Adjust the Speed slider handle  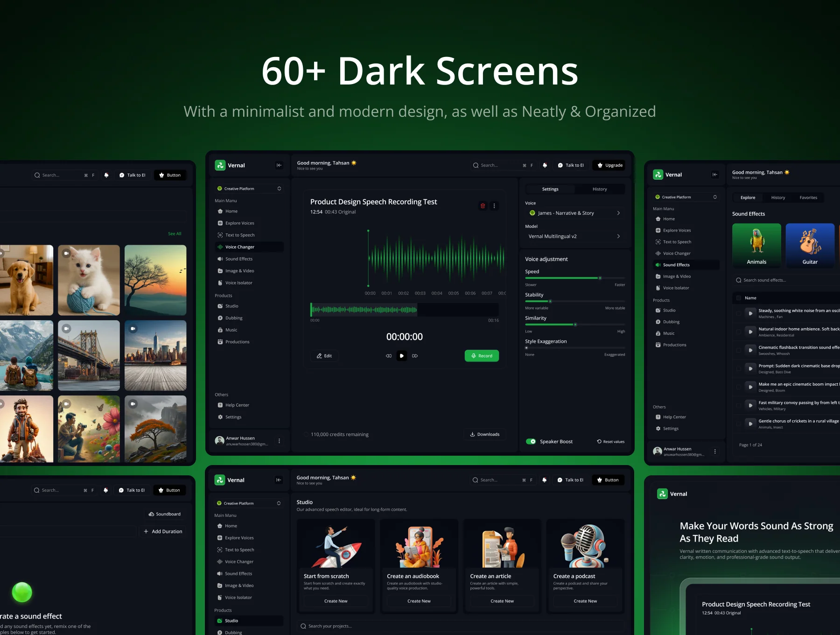click(x=600, y=278)
